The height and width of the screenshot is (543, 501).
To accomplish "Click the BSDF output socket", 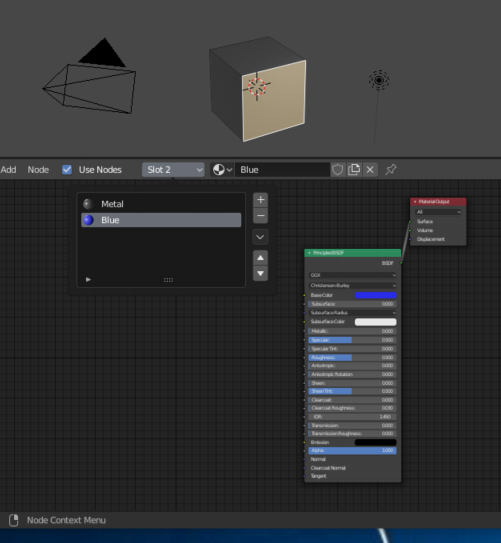I will click(x=401, y=263).
